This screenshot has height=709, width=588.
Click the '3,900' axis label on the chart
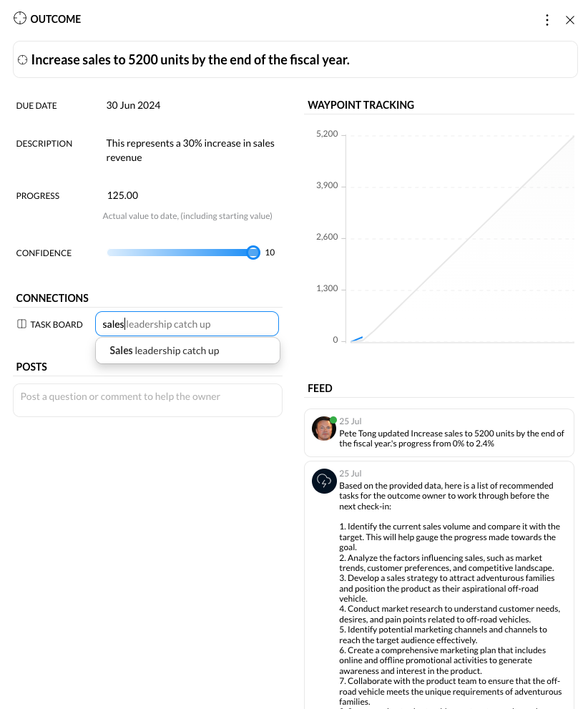coord(327,185)
